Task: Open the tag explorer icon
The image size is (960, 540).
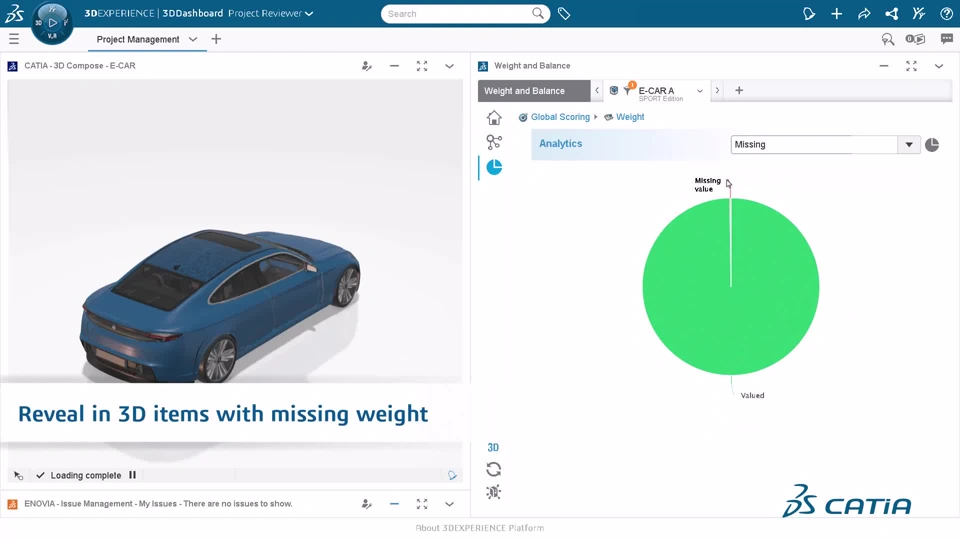Action: coord(564,13)
